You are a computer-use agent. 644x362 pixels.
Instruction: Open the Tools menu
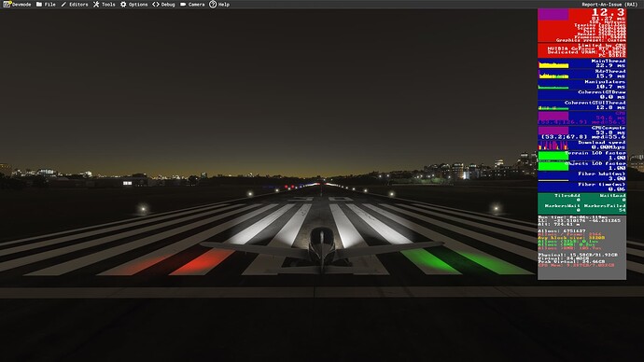tap(104, 5)
